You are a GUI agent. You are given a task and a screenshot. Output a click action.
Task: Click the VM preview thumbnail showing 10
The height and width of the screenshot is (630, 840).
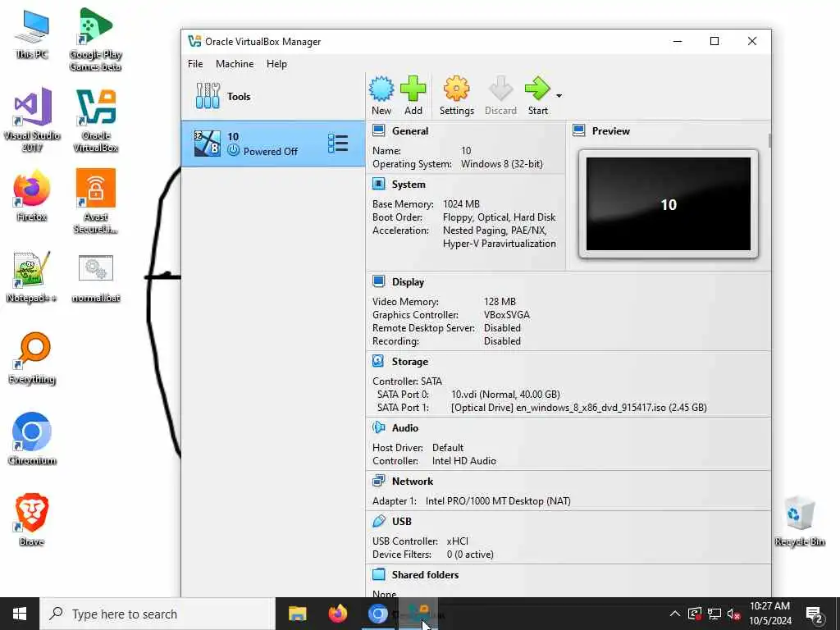tap(668, 203)
